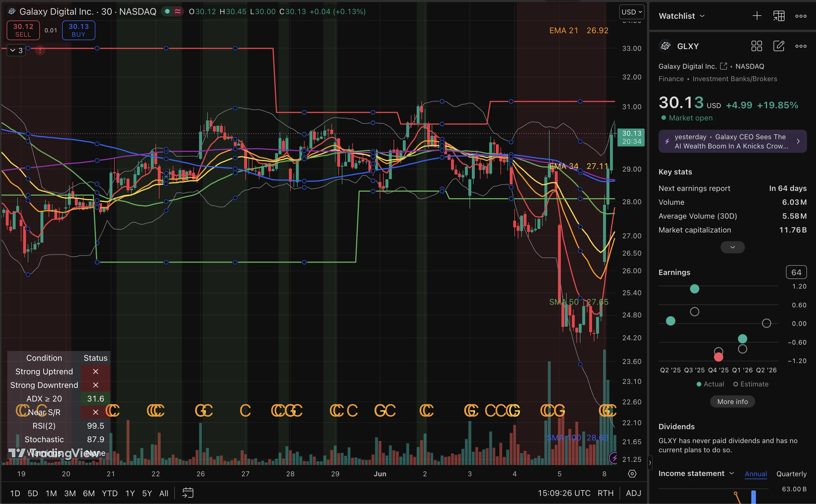Viewport: 816px width, 504px height.
Task: Expand more key stats chevron button
Action: 732,247
